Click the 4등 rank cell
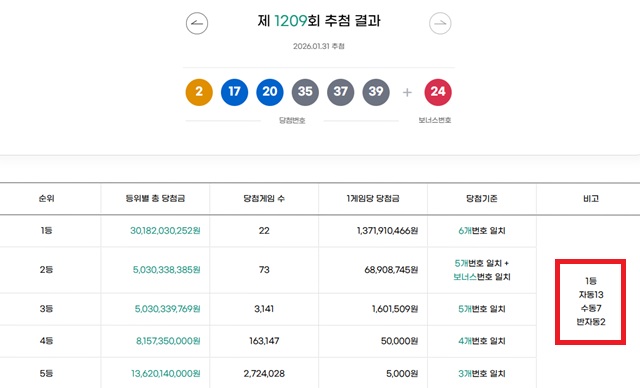The height and width of the screenshot is (388, 640). (x=47, y=341)
